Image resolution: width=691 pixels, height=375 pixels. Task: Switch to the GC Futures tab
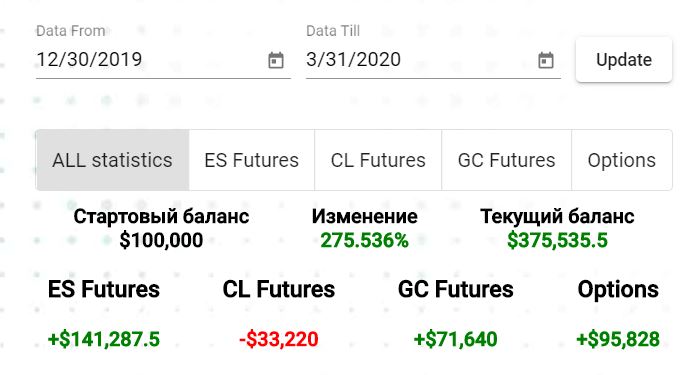coord(506,160)
